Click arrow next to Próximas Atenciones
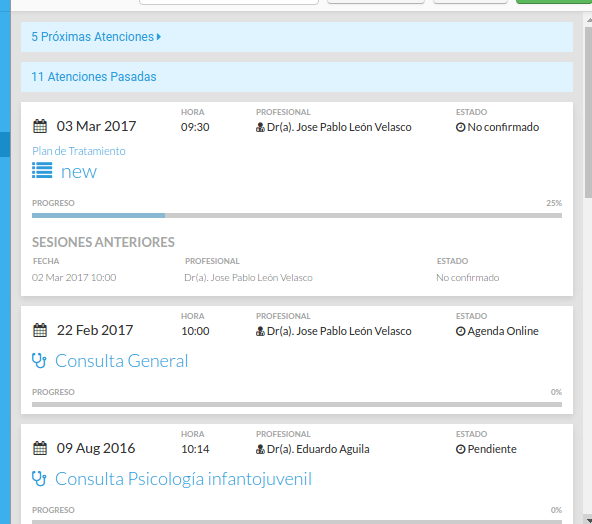Image resolution: width=592 pixels, height=524 pixels. pyautogui.click(x=159, y=37)
